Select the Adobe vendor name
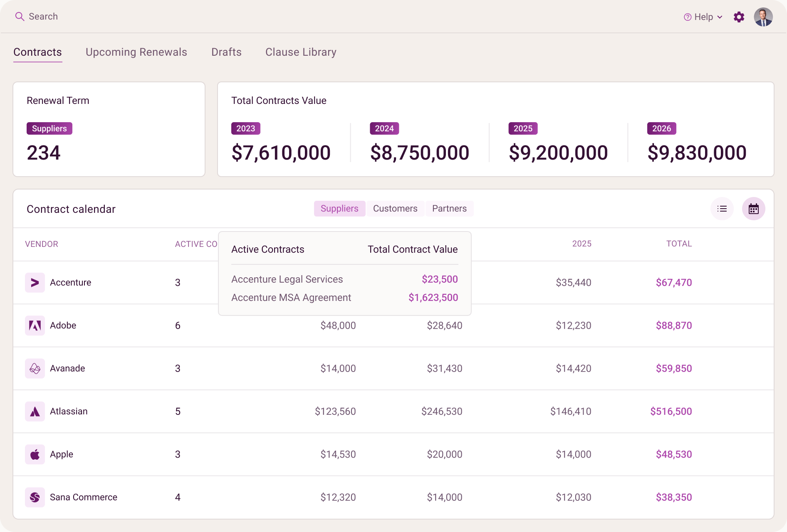The height and width of the screenshot is (532, 787). (x=63, y=325)
